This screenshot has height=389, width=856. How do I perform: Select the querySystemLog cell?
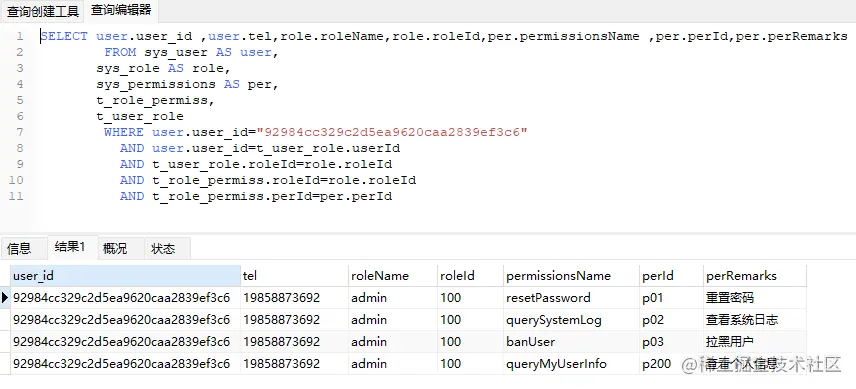(572, 320)
